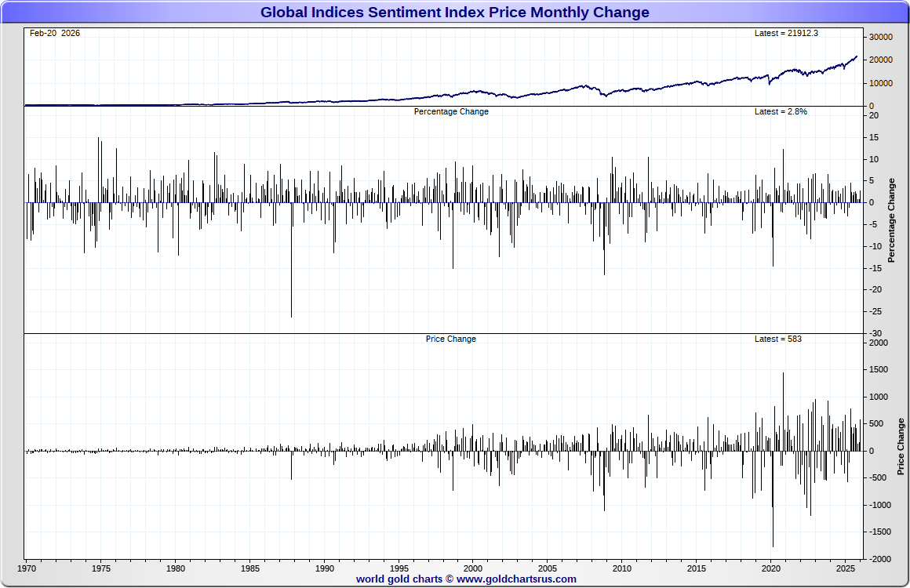
Task: Click the 2010 x-axis label
Action: coord(621,568)
